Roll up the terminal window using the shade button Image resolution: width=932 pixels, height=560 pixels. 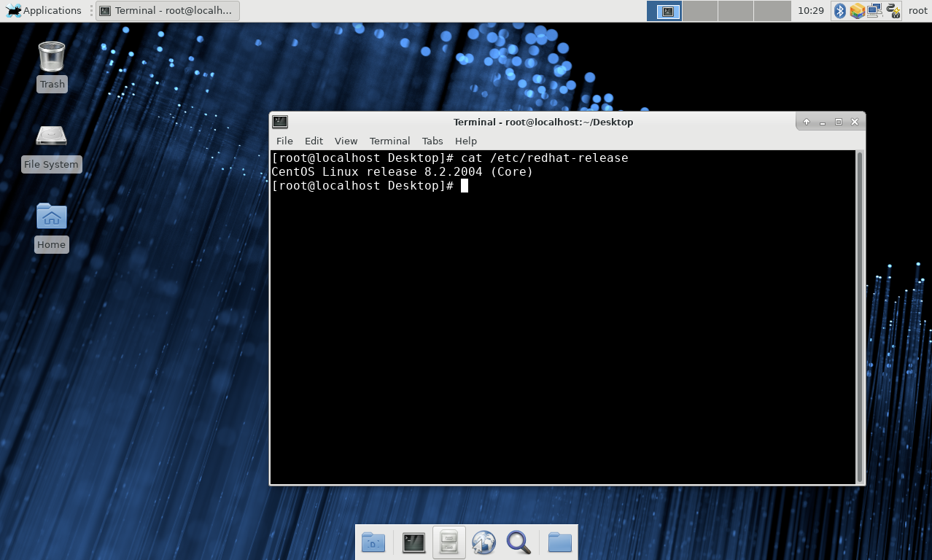click(807, 122)
